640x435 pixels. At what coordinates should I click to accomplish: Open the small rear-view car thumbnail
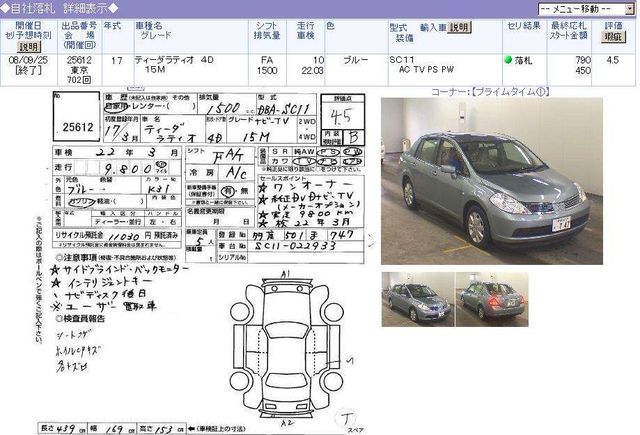pyautogui.click(x=492, y=300)
